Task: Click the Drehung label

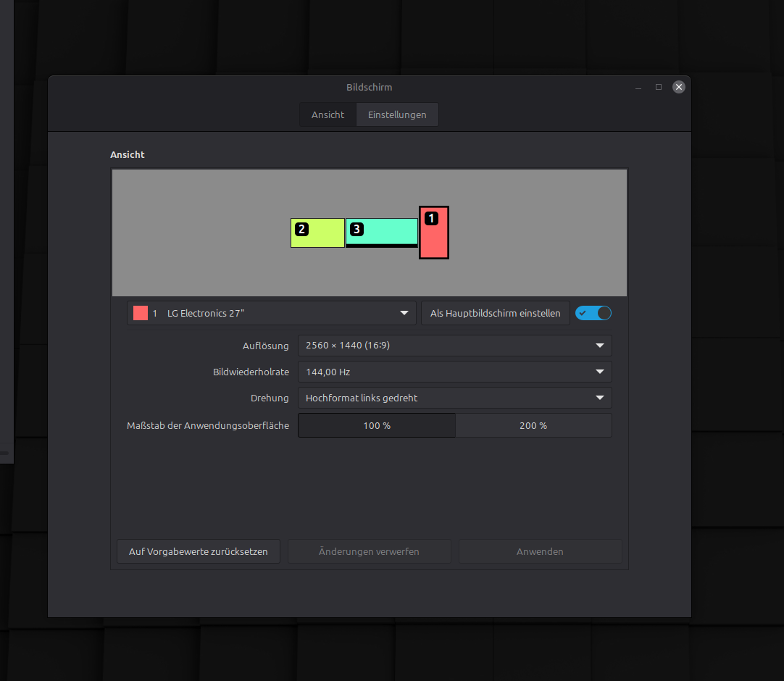Action: (270, 398)
